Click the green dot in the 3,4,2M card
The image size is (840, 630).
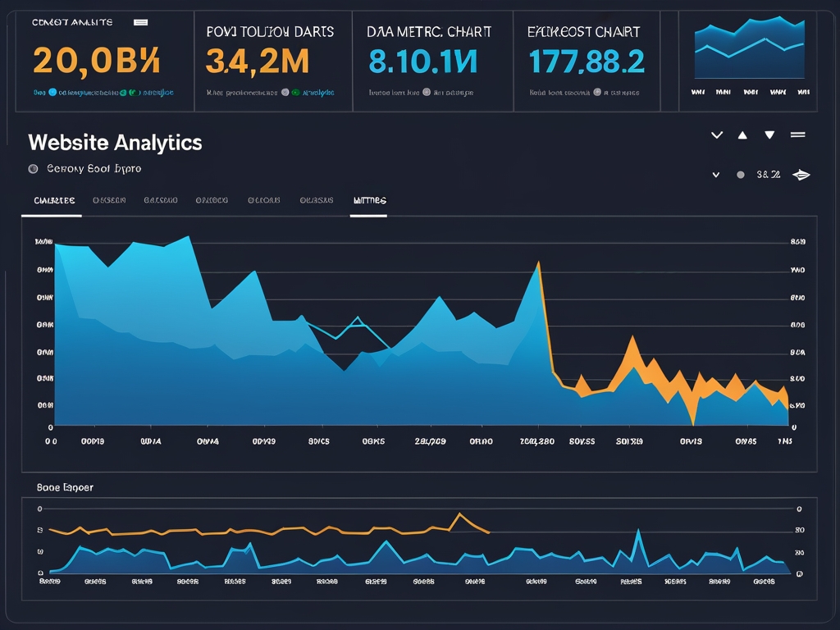[x=295, y=92]
